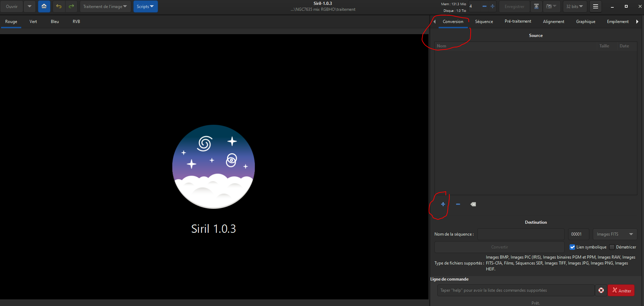Open the Pré-traitement tab
This screenshot has width=644, height=306.
click(518, 22)
